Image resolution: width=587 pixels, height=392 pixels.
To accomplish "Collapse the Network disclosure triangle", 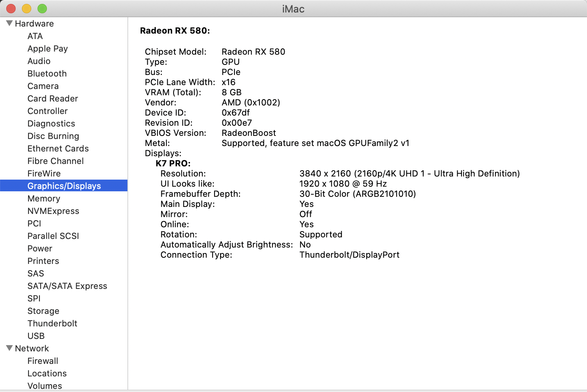I will click(x=10, y=348).
